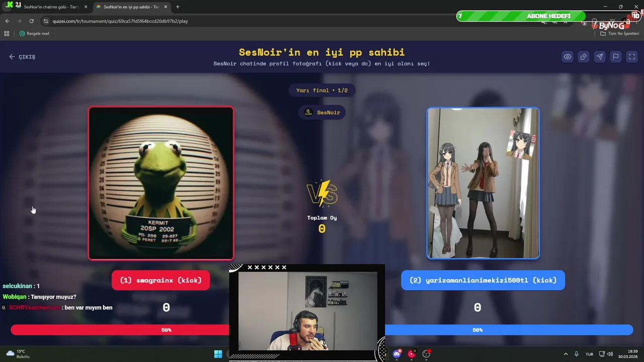Close the en iyi pp sahibi tab

[x=165, y=7]
